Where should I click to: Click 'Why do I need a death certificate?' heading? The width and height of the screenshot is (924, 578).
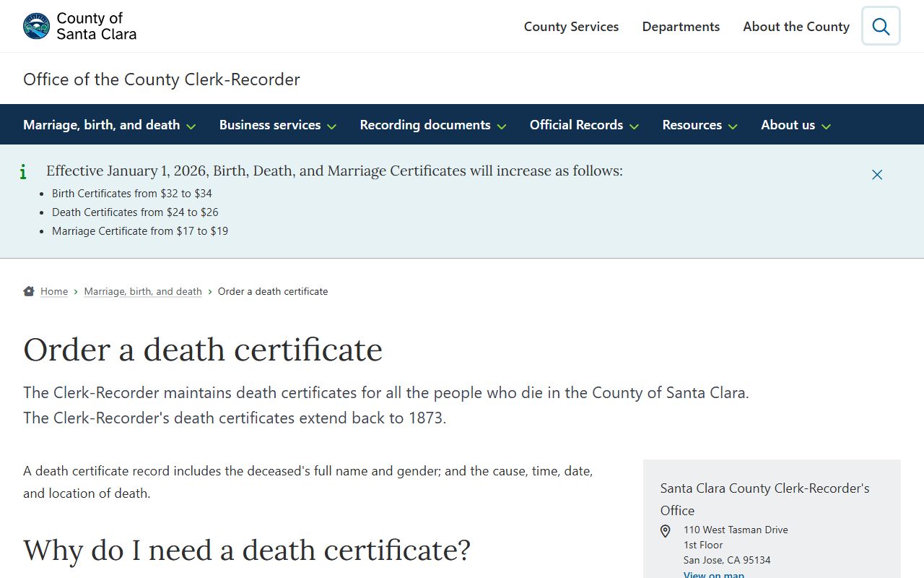tap(247, 551)
